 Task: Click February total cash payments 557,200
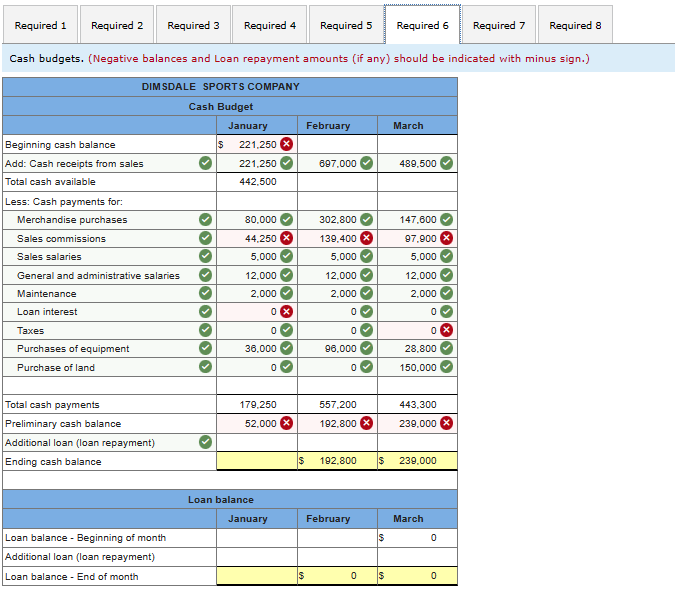338,405
